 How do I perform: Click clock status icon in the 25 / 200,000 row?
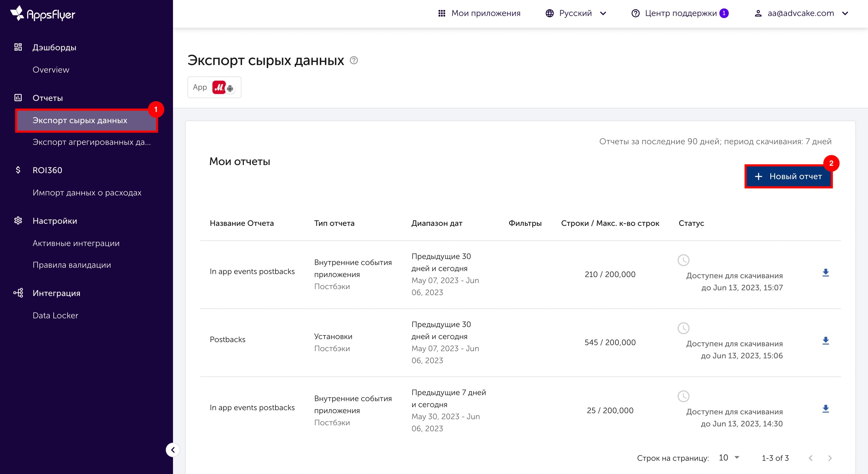[x=683, y=396]
